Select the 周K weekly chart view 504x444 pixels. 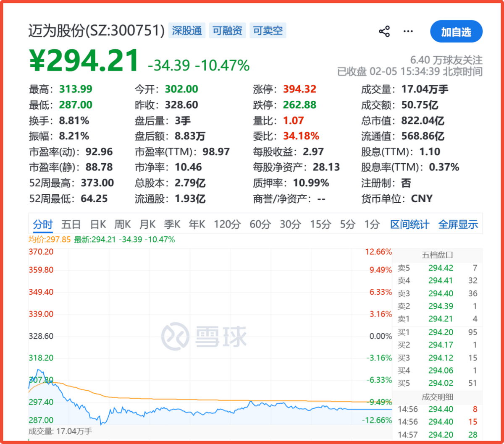122,224
